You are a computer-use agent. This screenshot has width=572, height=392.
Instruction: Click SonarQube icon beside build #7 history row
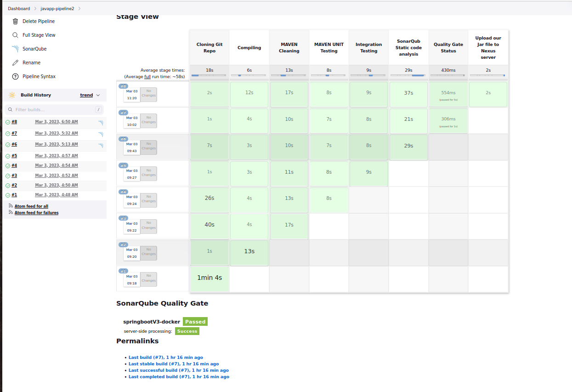[x=101, y=135]
